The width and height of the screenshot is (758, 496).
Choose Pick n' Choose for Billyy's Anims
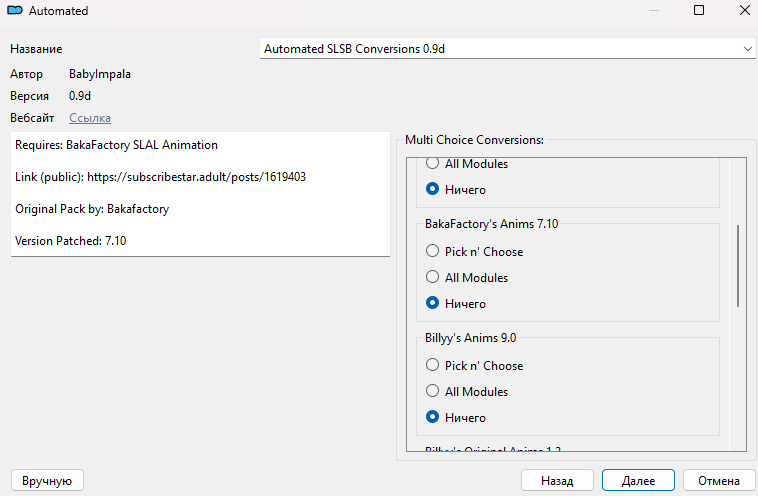point(433,366)
